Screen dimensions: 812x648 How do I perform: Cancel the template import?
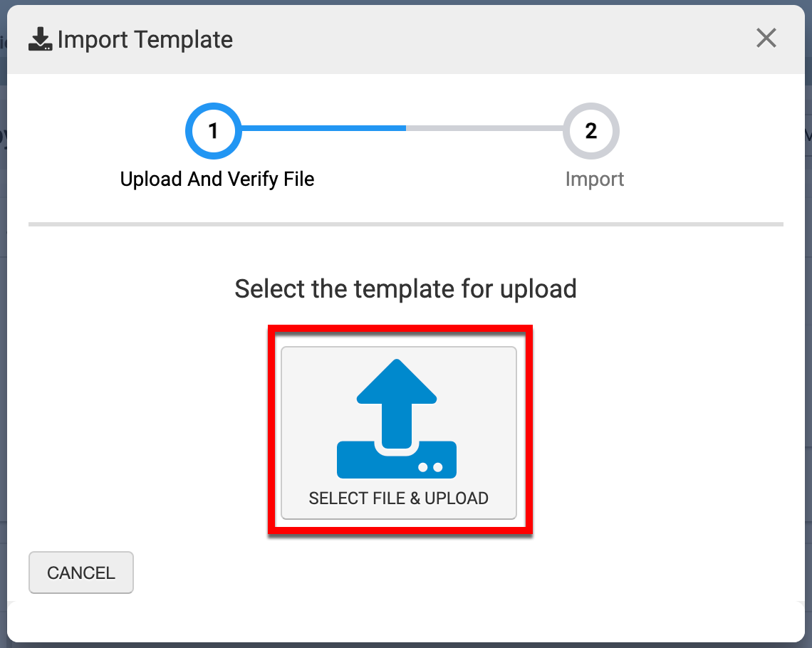pos(80,573)
